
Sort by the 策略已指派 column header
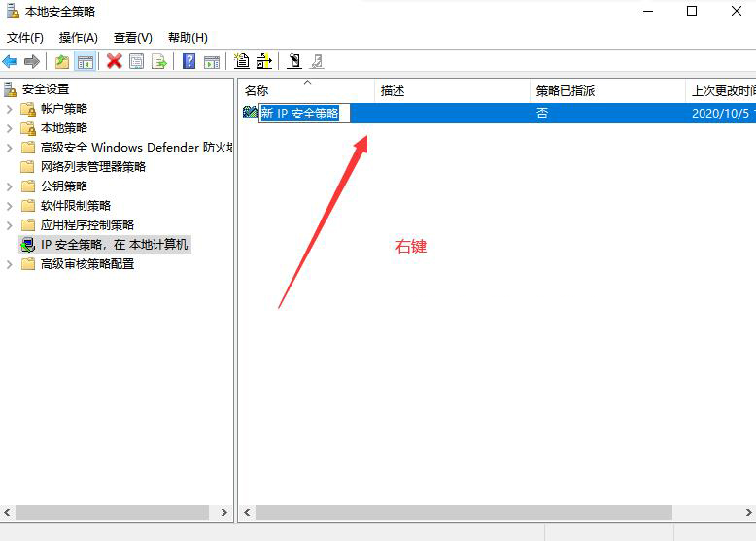[x=607, y=90]
